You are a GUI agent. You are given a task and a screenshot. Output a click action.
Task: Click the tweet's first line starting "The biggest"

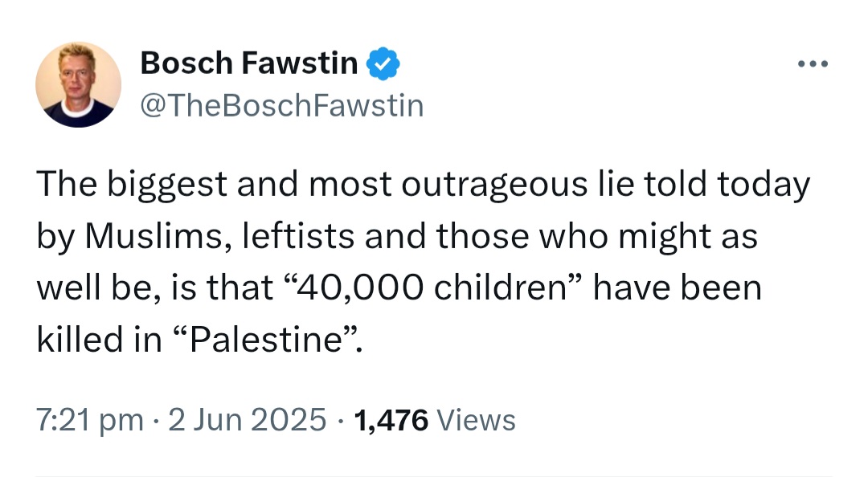tap(423, 185)
